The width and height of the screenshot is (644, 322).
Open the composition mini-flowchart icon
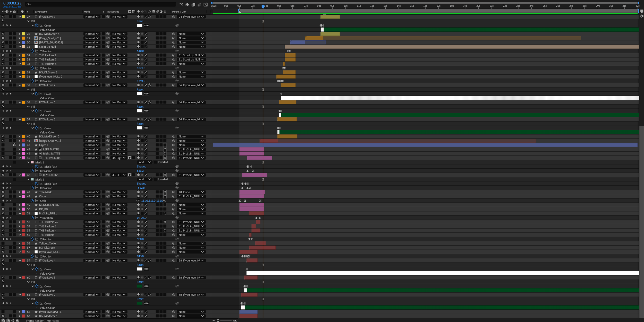[181, 4]
